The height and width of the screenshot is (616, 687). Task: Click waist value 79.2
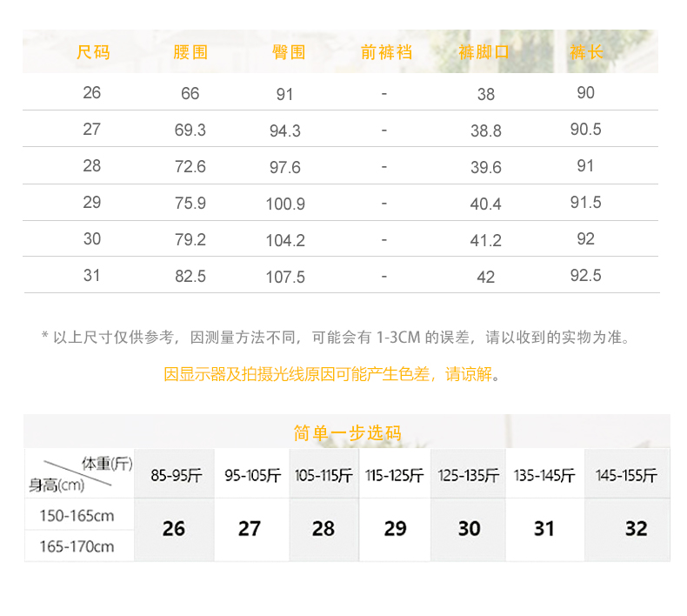click(x=190, y=240)
